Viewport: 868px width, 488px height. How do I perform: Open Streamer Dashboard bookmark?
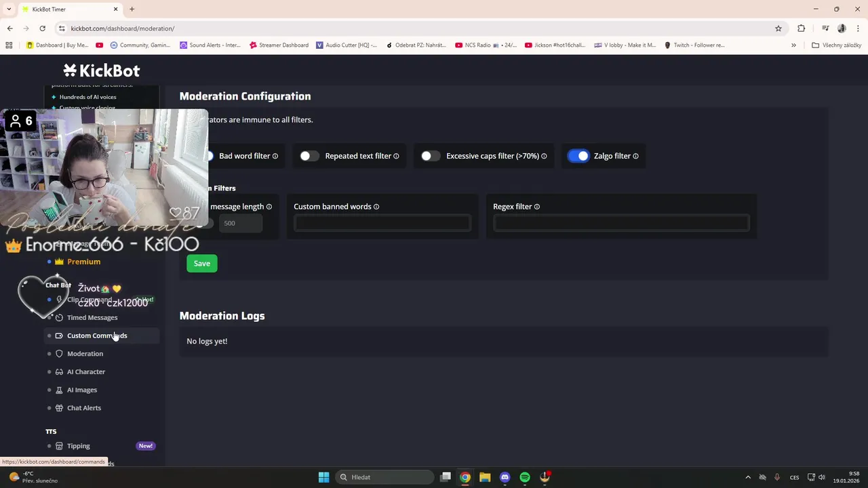(278, 45)
